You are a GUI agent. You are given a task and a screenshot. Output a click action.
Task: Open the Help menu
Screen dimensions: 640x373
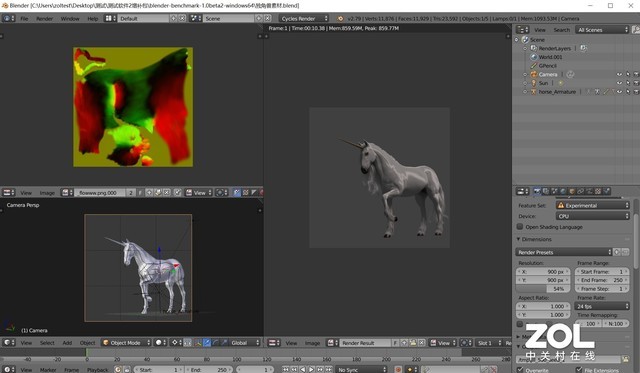[x=93, y=18]
